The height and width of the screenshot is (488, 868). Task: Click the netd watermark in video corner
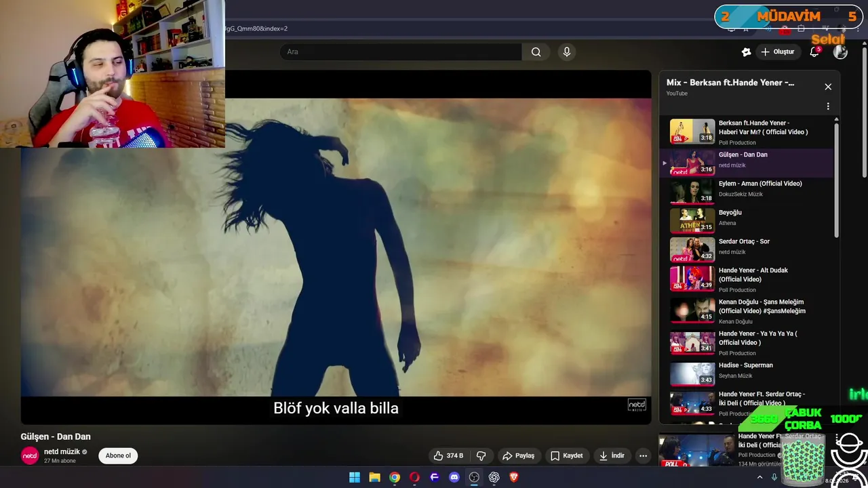tap(637, 405)
